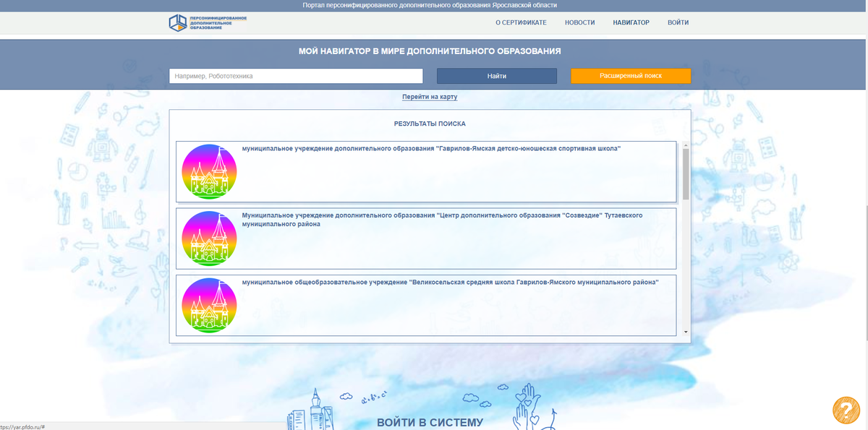Open the orange help question-mark icon
Image resolution: width=868 pixels, height=430 pixels.
click(845, 410)
